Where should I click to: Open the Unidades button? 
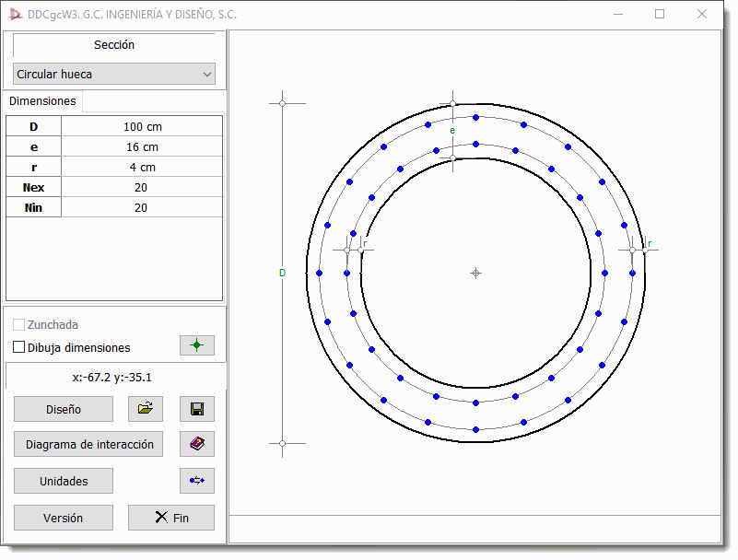[64, 481]
